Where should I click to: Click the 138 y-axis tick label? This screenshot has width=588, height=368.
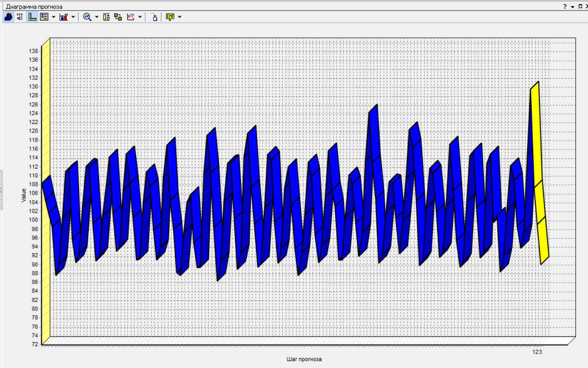33,51
